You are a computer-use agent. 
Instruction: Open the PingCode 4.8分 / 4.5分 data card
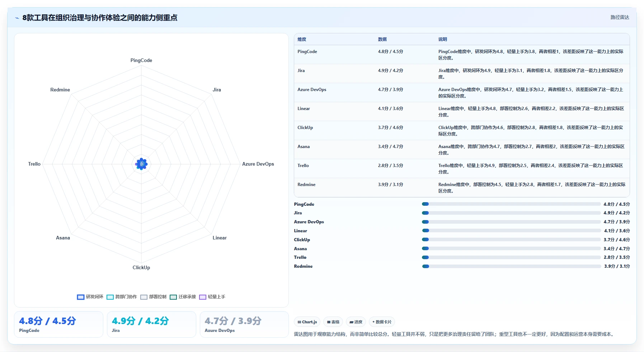click(58, 324)
